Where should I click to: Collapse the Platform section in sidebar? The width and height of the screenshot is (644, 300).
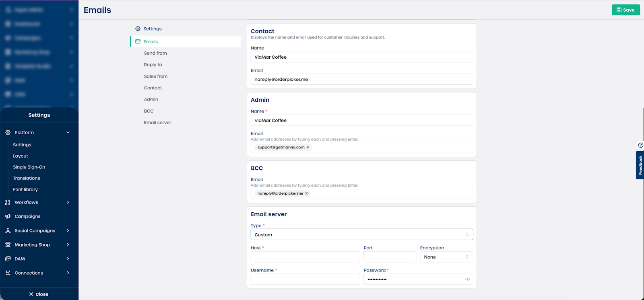tap(68, 132)
